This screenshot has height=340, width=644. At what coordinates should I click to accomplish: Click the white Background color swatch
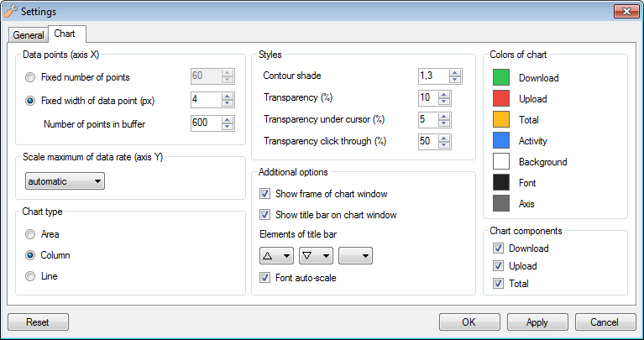501,162
